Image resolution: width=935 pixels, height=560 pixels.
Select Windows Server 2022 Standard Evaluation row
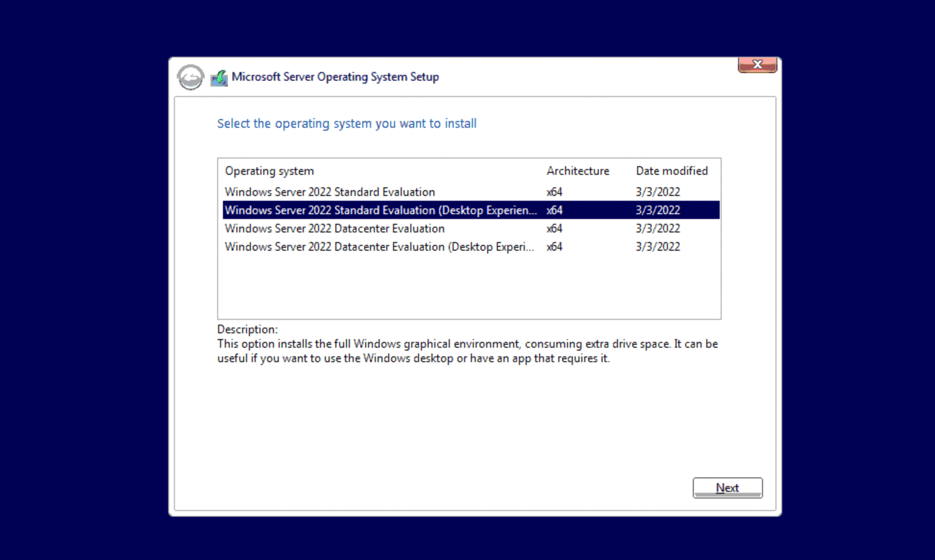(471, 192)
